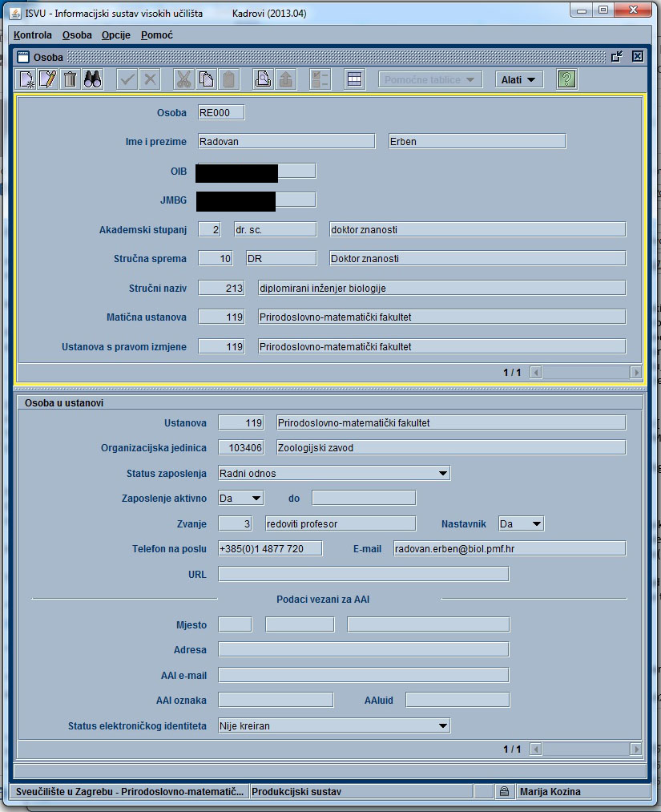Click the Osoba code field RE000
661x812 pixels.
[x=221, y=112]
